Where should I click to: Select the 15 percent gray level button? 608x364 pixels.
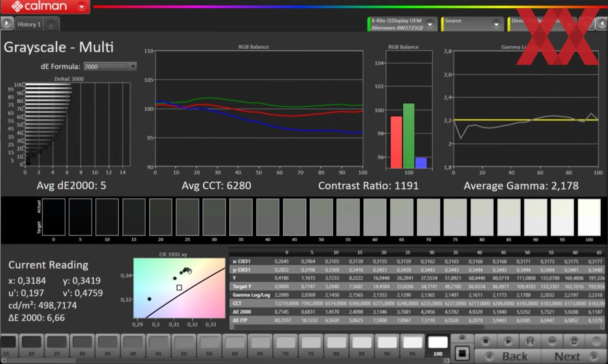click(9, 346)
